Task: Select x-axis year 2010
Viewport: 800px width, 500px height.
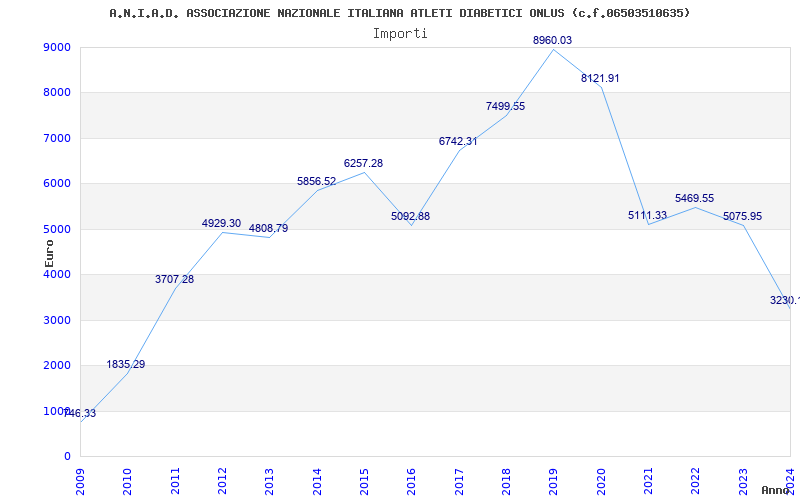Action: click(128, 482)
